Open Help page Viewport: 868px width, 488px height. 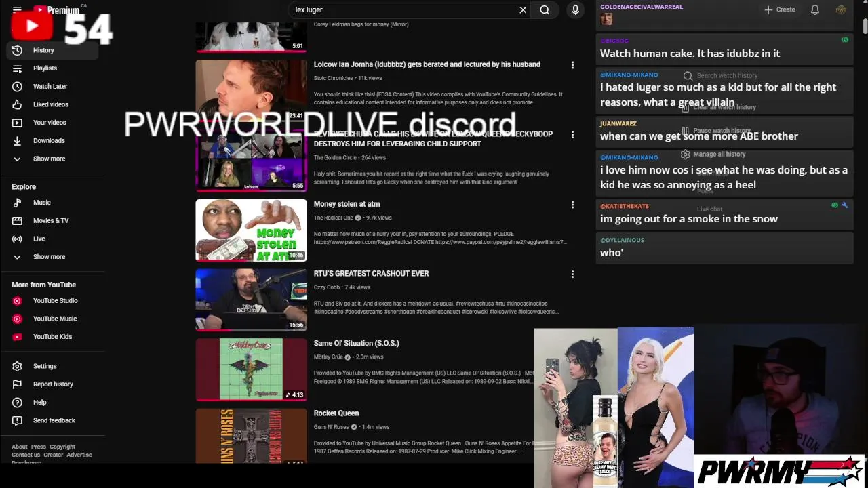52,403
